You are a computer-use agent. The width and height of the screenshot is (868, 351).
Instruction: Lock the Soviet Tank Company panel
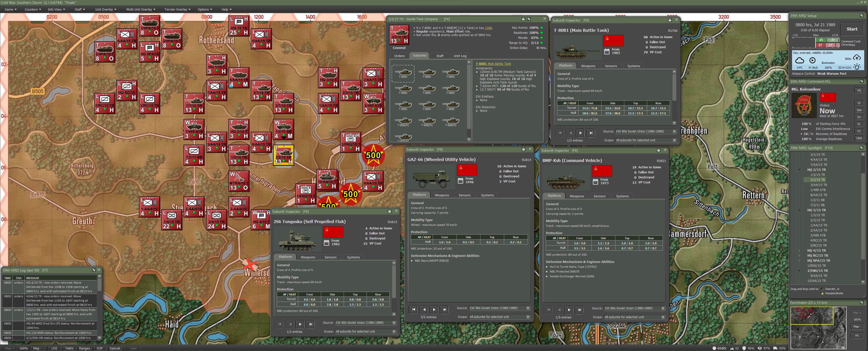(x=523, y=19)
